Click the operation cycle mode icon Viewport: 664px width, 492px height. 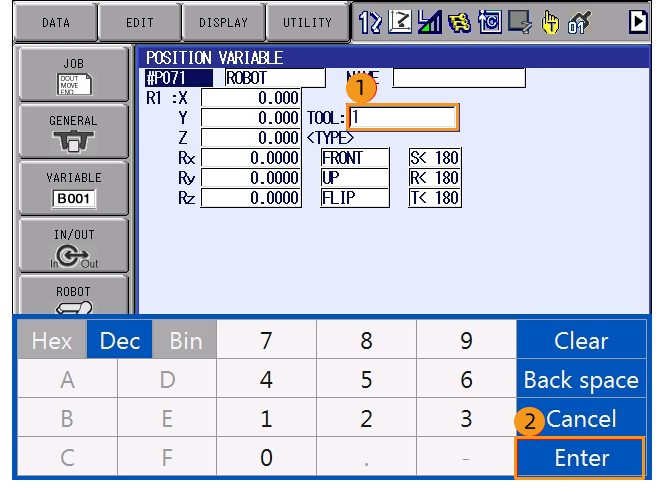pyautogui.click(x=489, y=22)
